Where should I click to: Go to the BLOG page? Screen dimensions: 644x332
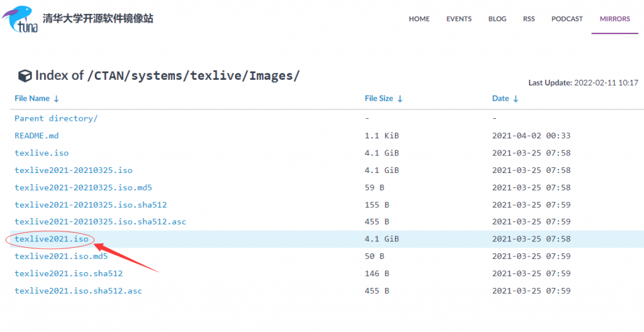coord(497,19)
